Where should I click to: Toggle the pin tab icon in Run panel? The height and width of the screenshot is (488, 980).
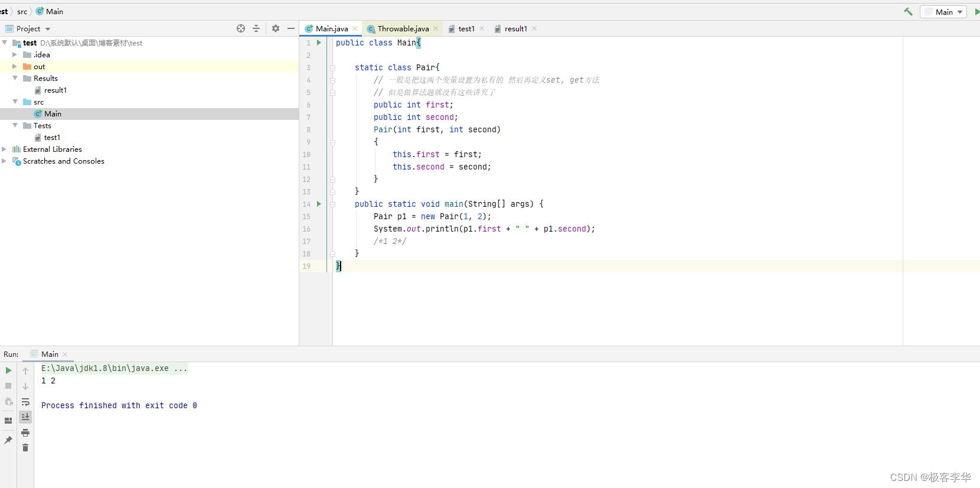(8, 440)
